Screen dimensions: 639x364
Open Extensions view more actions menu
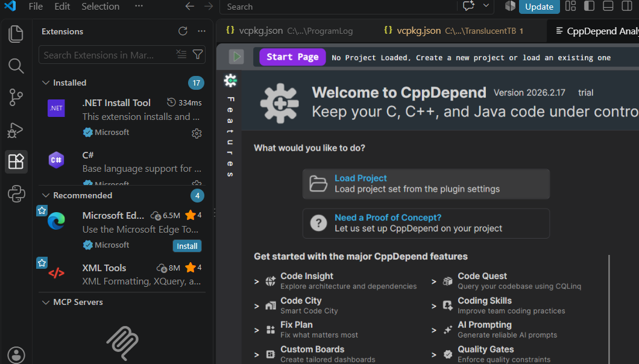click(x=201, y=31)
